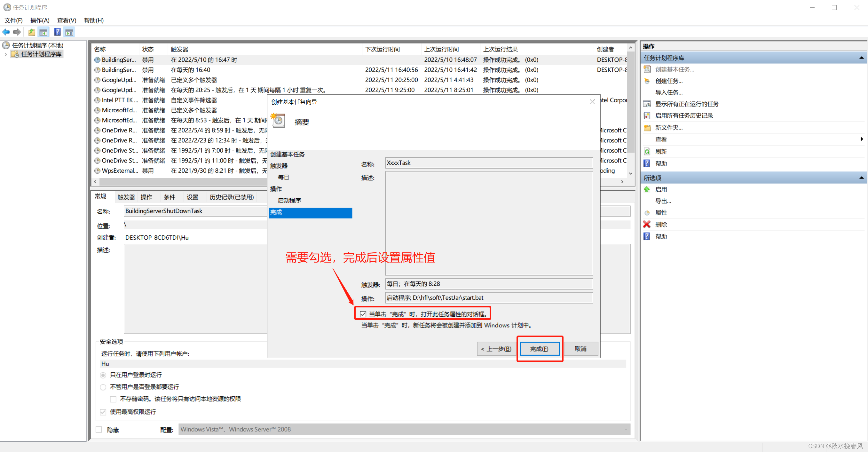Click the 取消 button in the wizard
The width and height of the screenshot is (868, 452).
pos(580,349)
